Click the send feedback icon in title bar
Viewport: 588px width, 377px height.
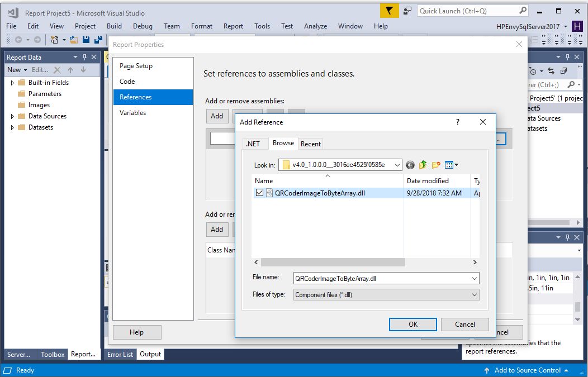pyautogui.click(x=407, y=11)
